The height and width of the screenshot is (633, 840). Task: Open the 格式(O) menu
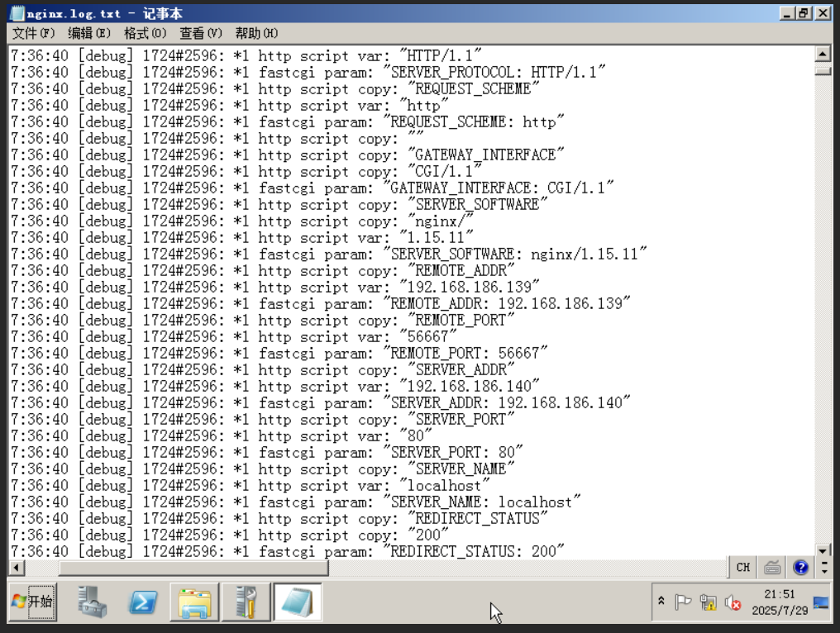point(145,33)
